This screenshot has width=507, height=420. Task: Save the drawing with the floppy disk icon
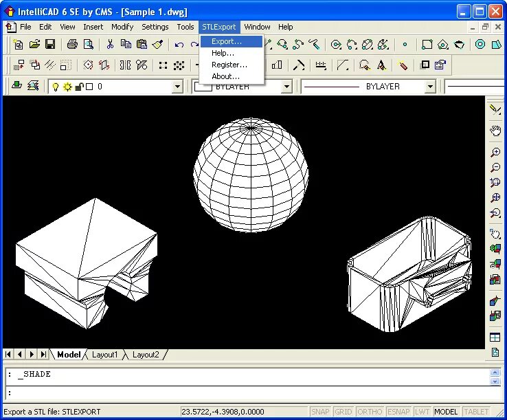click(x=50, y=44)
